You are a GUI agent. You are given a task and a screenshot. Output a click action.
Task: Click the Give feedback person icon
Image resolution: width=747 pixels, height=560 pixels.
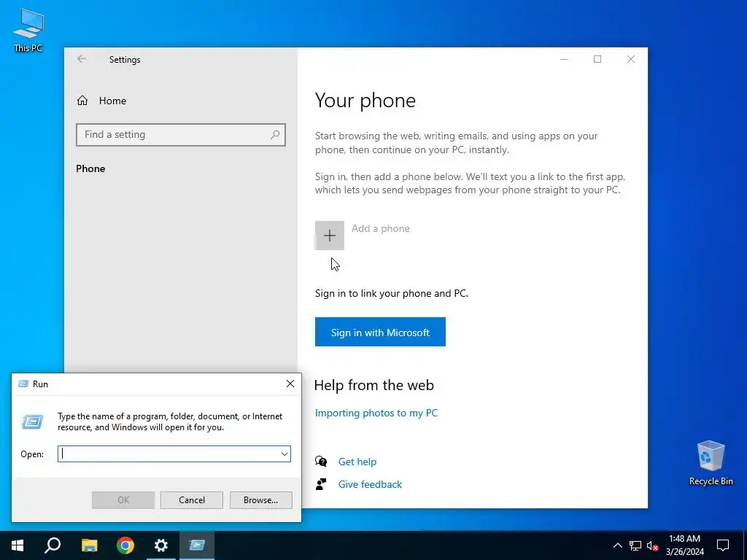pos(321,484)
